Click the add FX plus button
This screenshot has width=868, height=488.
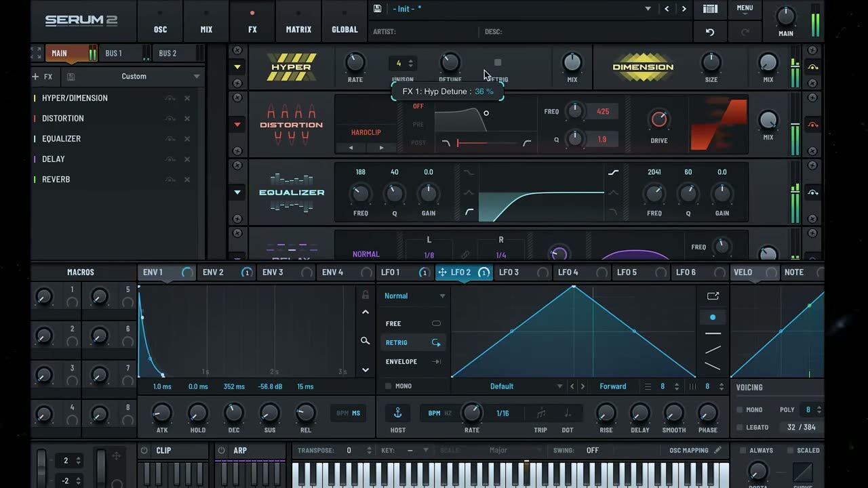pyautogui.click(x=35, y=77)
